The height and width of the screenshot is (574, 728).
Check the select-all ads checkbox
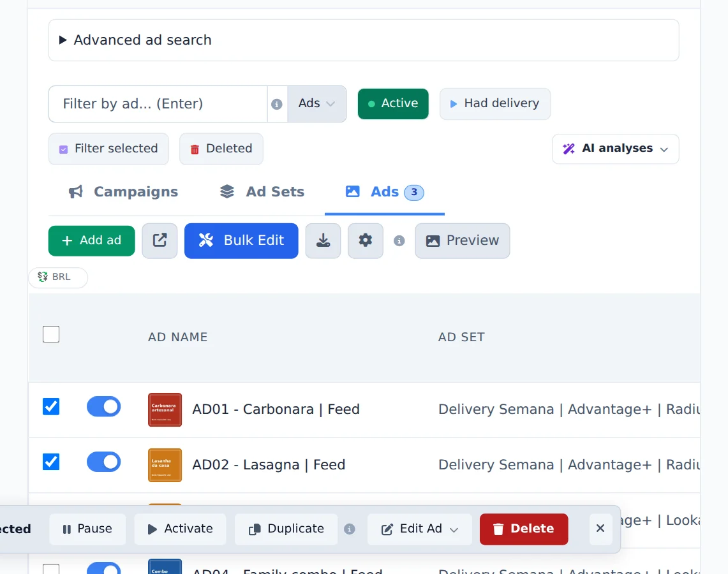[51, 334]
